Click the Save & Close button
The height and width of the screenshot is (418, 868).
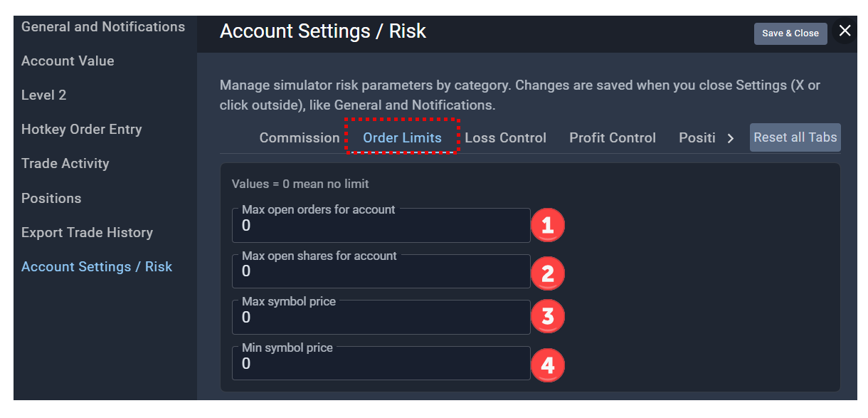[x=790, y=33]
